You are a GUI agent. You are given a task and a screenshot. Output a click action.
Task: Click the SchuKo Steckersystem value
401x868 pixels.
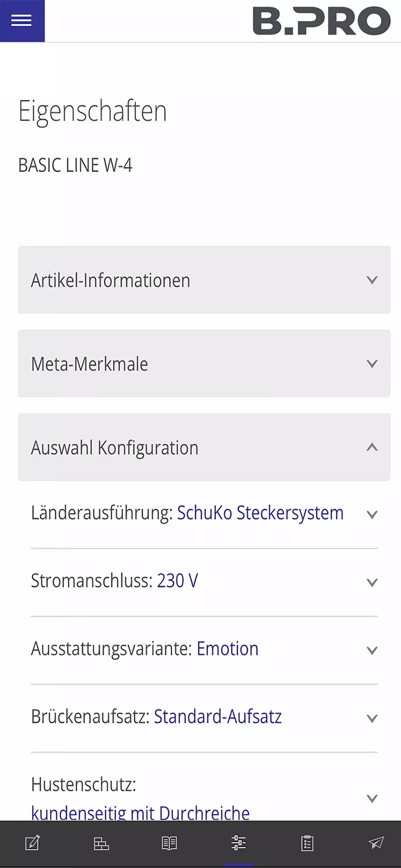[x=260, y=513]
